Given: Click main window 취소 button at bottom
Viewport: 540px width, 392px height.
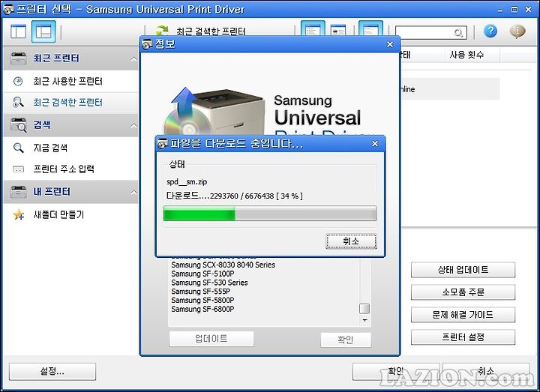Looking at the screenshot, I should coord(485,371).
